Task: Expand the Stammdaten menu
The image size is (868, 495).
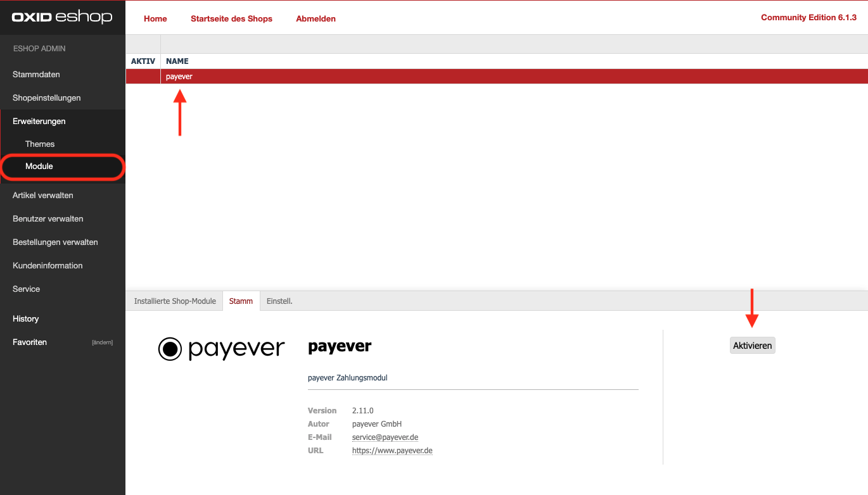Action: 36,74
